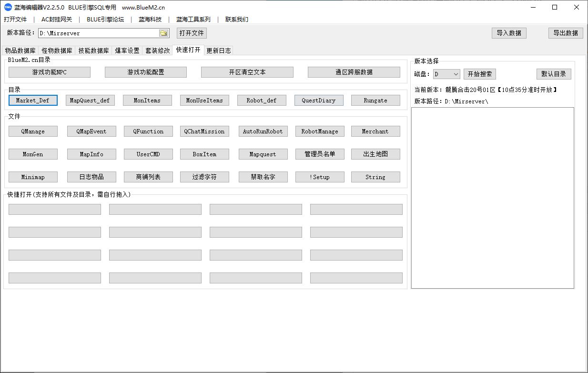Open the 蓝海工具系列 menu
The width and height of the screenshot is (588, 373).
coord(193,20)
